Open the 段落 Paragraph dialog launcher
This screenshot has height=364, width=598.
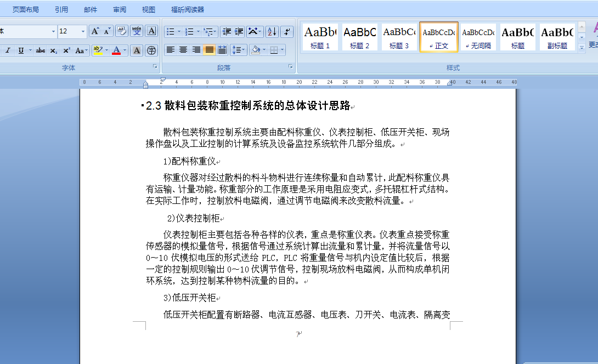pos(291,66)
